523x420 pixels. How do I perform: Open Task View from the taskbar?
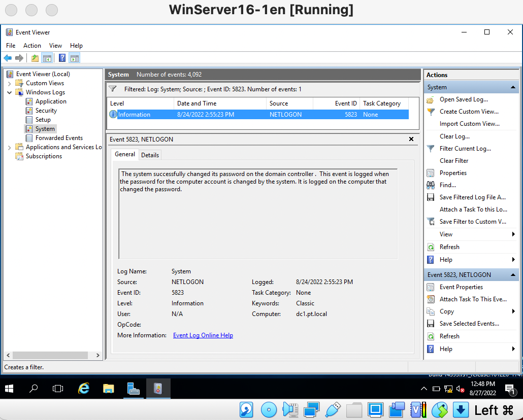(x=58, y=389)
